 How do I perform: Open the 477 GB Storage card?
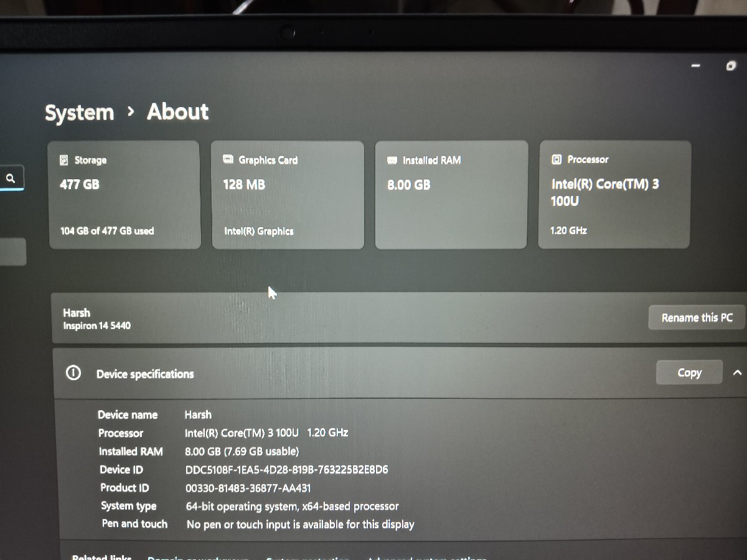pyautogui.click(x=125, y=195)
